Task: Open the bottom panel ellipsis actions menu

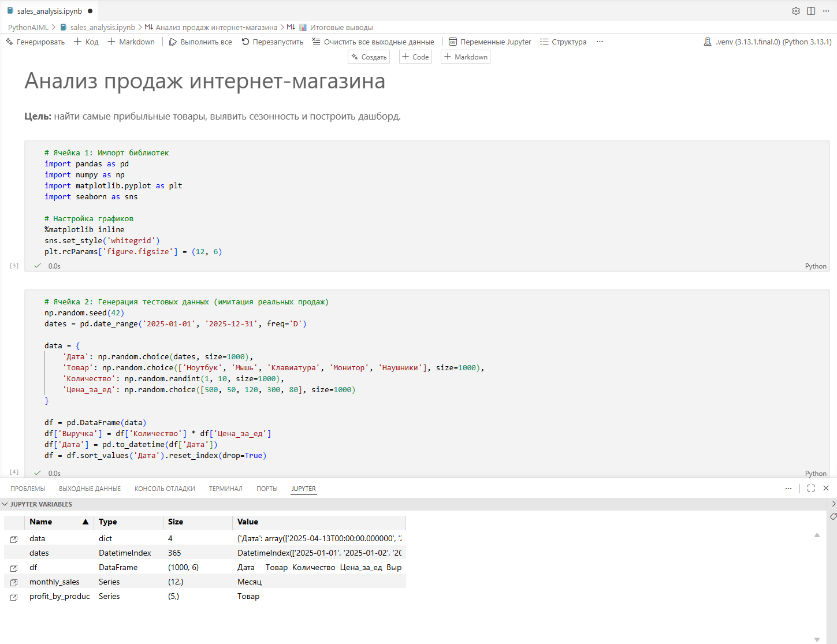Action: point(788,488)
